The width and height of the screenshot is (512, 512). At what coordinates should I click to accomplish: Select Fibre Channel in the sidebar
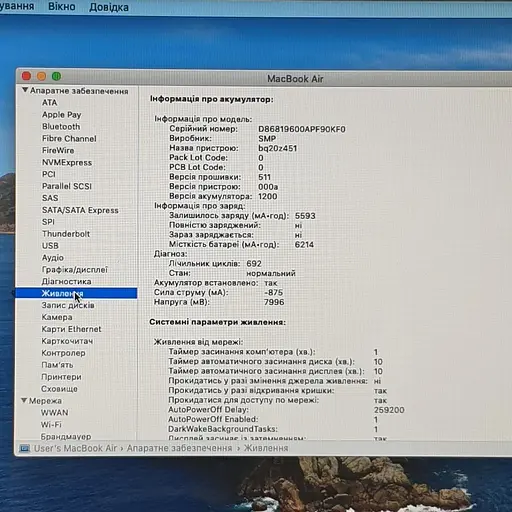69,139
